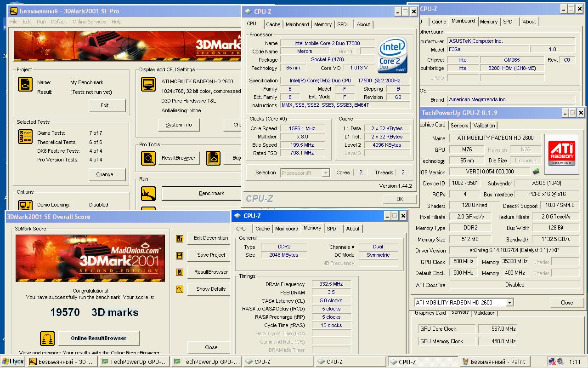
Task: Select Graphics Card tab in lower GPU-Z window
Action: pyautogui.click(x=430, y=313)
